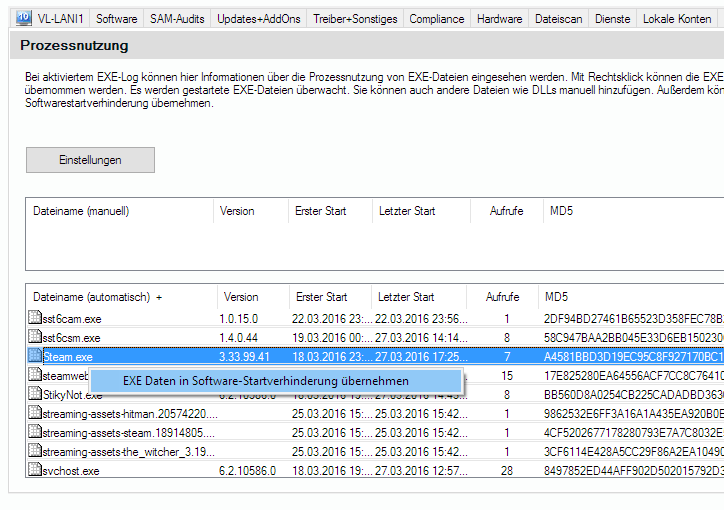Click MD5 hash starting 3CF6114E428A
Viewport: 724px width, 510px height.
click(x=634, y=452)
